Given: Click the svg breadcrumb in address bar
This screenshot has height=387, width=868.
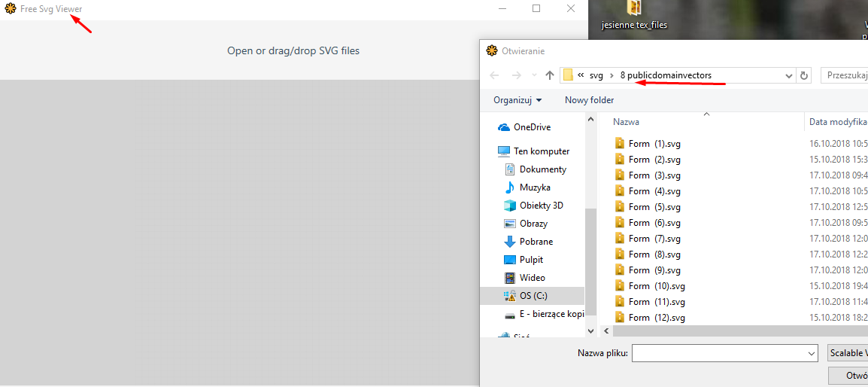Looking at the screenshot, I should coord(596,75).
